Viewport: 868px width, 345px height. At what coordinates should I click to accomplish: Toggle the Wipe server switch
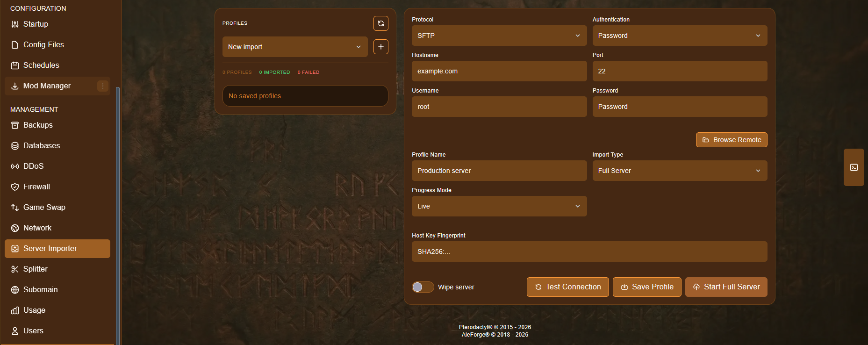point(423,287)
